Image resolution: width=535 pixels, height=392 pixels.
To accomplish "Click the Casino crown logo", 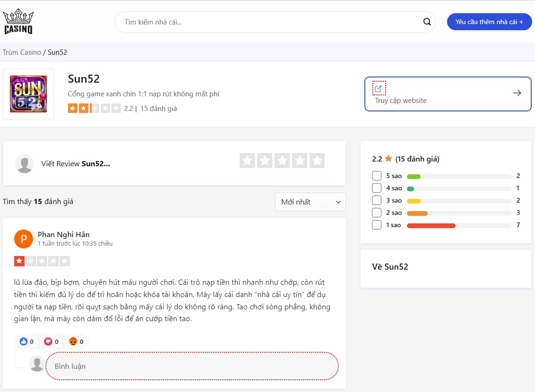I will (18, 21).
